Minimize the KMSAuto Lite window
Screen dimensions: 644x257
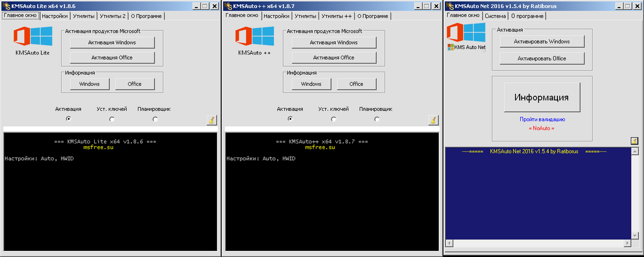(197, 6)
